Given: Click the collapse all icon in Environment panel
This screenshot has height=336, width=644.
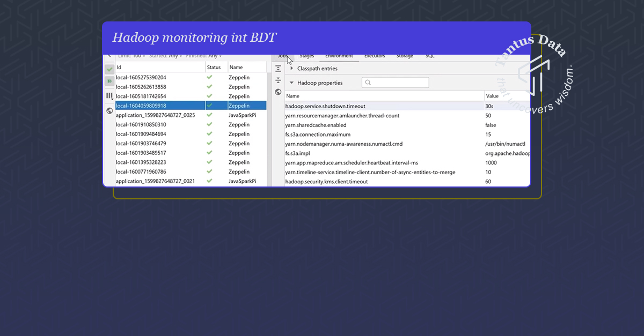Looking at the screenshot, I should (278, 80).
